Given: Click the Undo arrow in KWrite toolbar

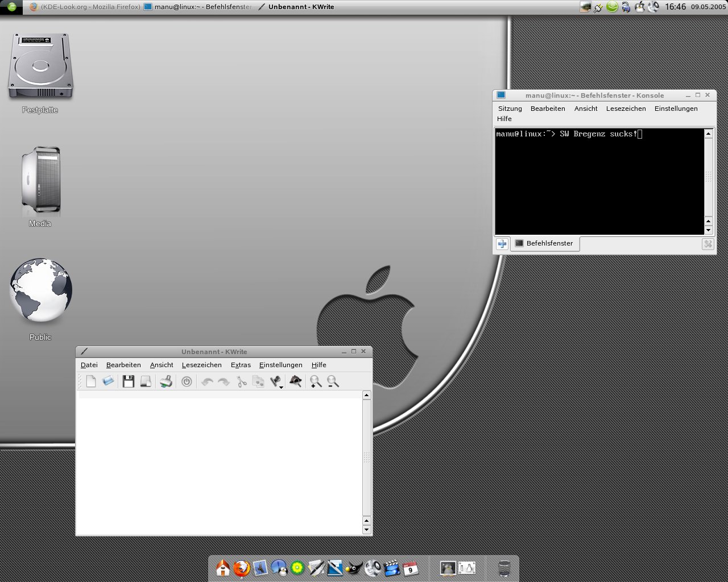Looking at the screenshot, I should [x=207, y=382].
